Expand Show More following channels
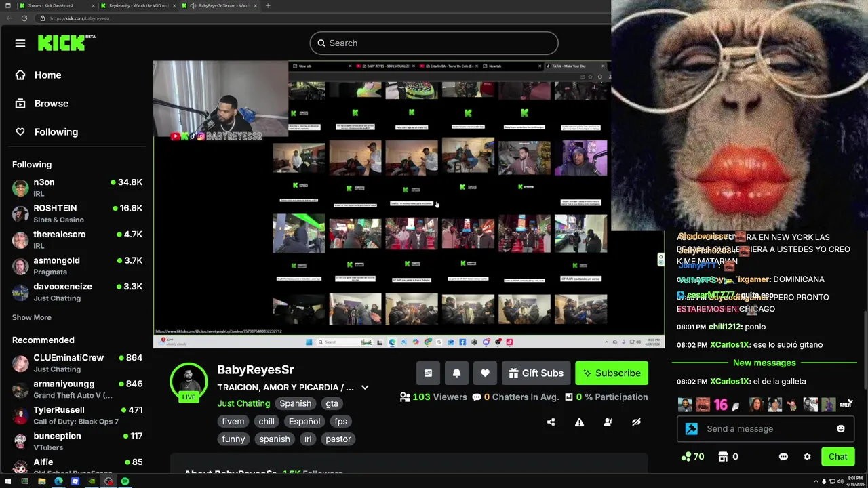Viewport: 868px width, 488px height. pos(31,317)
